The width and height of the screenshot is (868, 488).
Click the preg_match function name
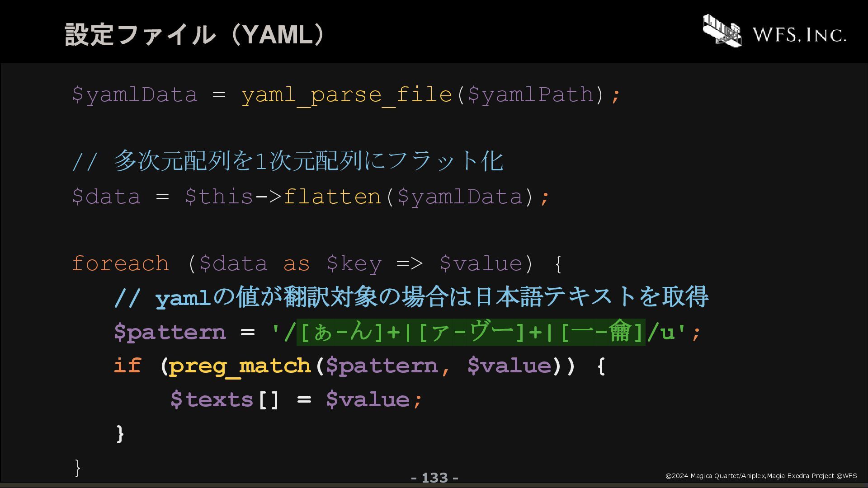[x=240, y=366]
